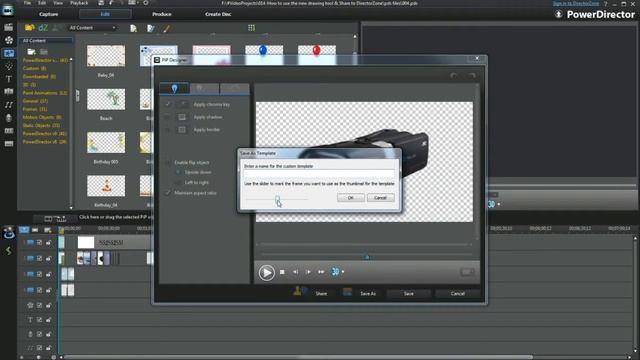Switch to the Capture tab
This screenshot has width=640, height=360.
coord(49,14)
